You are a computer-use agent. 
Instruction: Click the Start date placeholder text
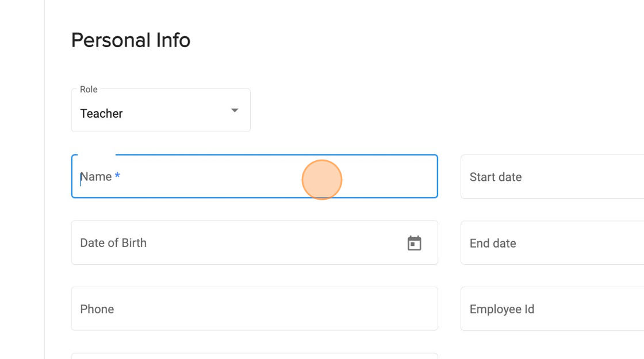(x=496, y=177)
